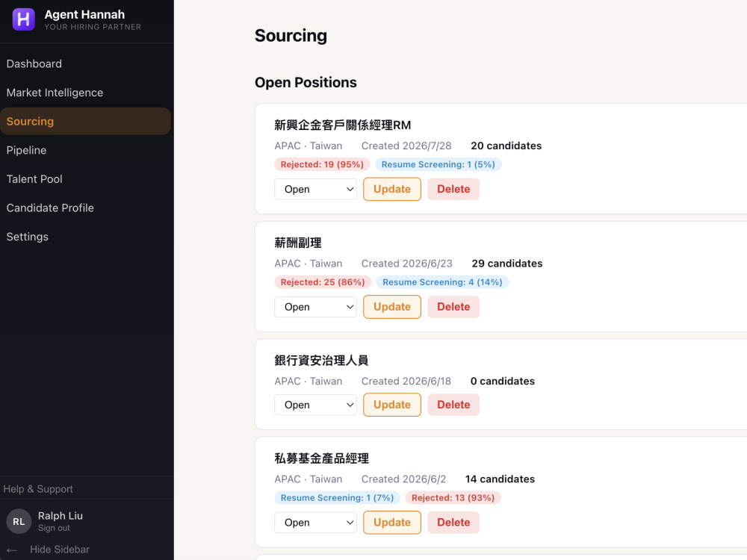Delete the 薪酬副理 position
The width and height of the screenshot is (747, 560).
pos(453,307)
